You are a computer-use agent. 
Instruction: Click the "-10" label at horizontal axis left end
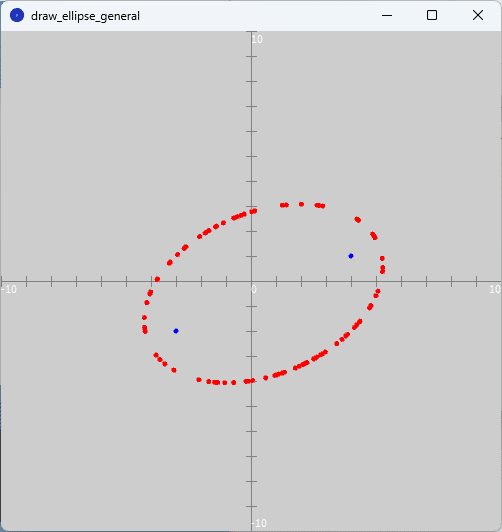(9, 289)
